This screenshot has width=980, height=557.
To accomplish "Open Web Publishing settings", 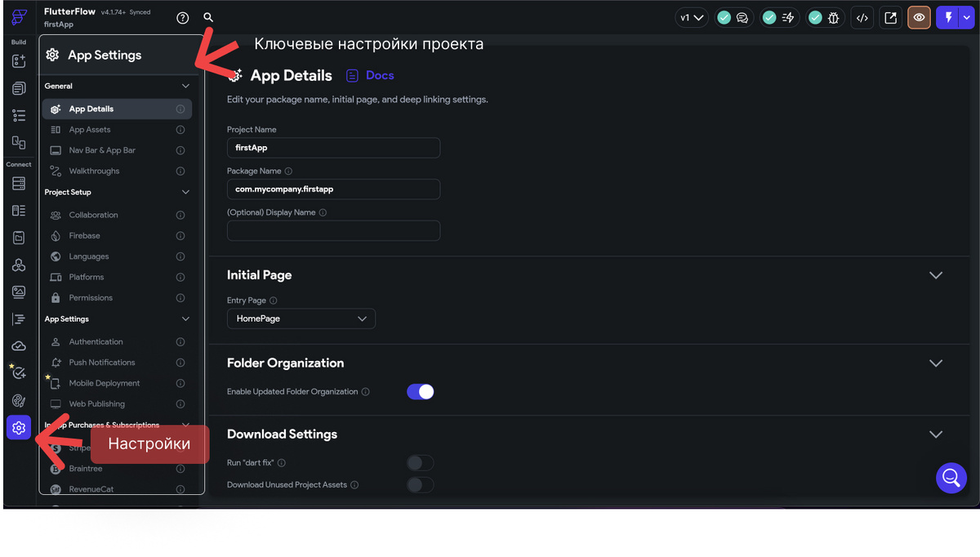I will tap(117, 404).
